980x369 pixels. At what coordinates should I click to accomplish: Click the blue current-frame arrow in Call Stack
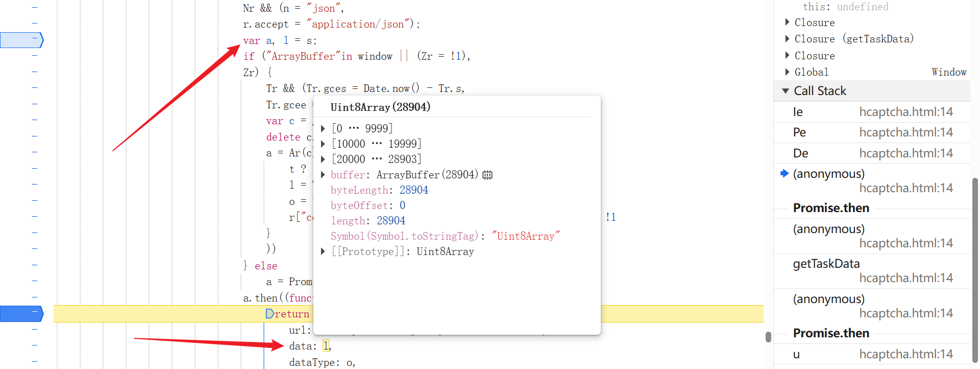pyautogui.click(x=785, y=174)
